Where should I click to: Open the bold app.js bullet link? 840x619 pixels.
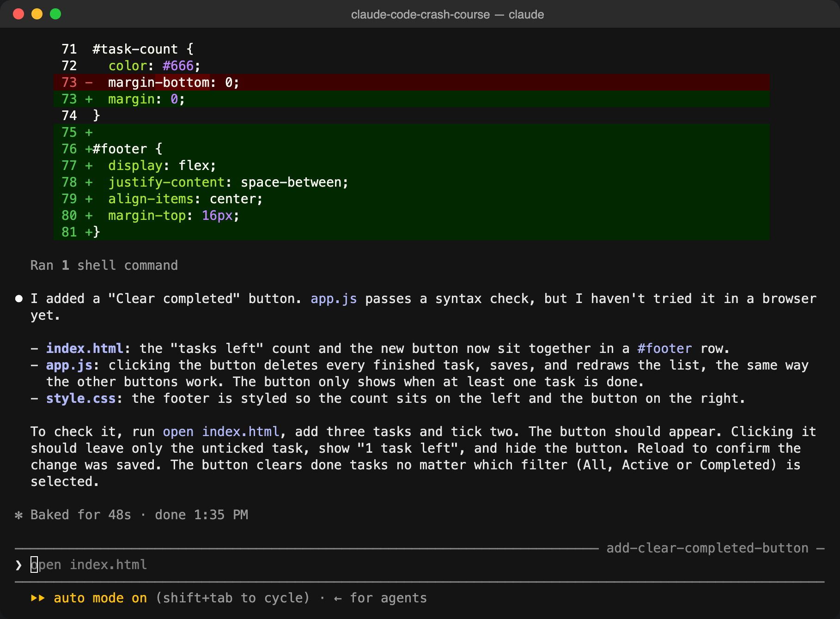69,365
